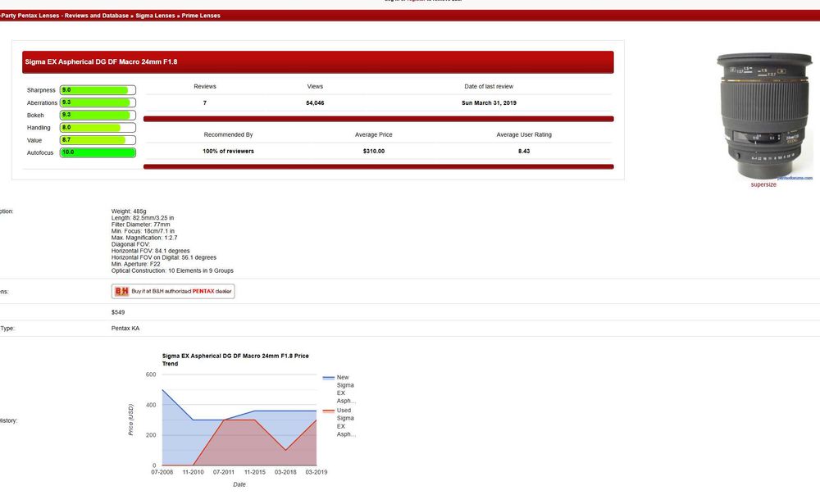820x504 pixels.
Task: Click the Handling 8.0 rating bar
Action: pos(98,128)
